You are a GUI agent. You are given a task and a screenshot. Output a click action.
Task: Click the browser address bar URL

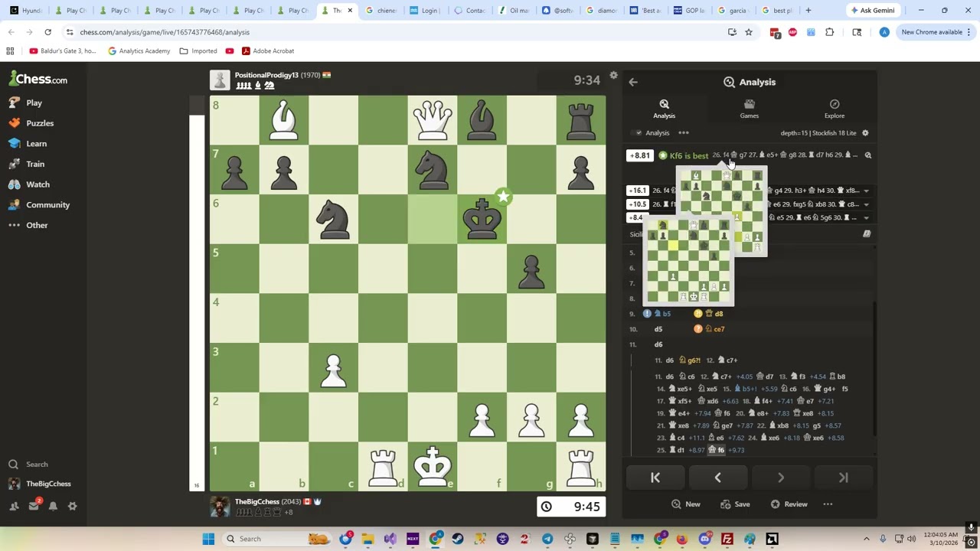165,32
